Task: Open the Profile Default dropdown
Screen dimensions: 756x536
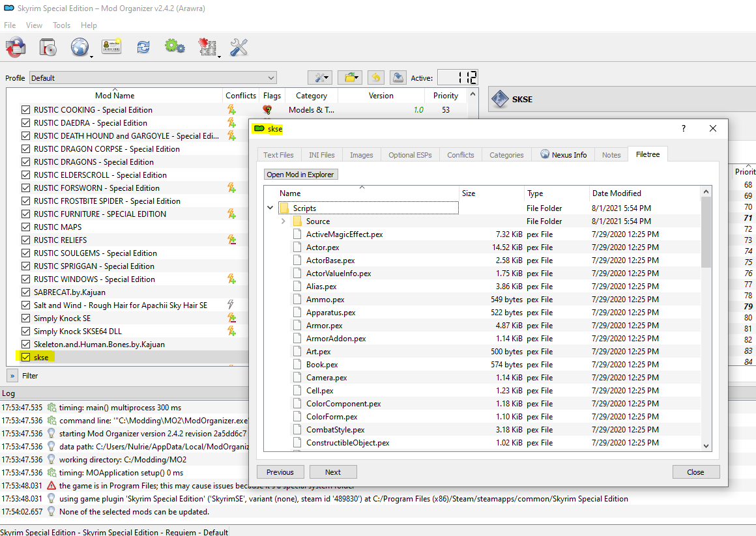Action: 153,78
